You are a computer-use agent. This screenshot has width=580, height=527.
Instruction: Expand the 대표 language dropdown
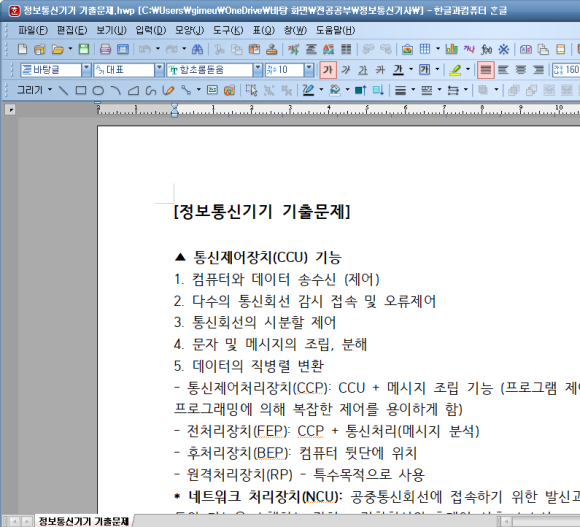[x=159, y=70]
